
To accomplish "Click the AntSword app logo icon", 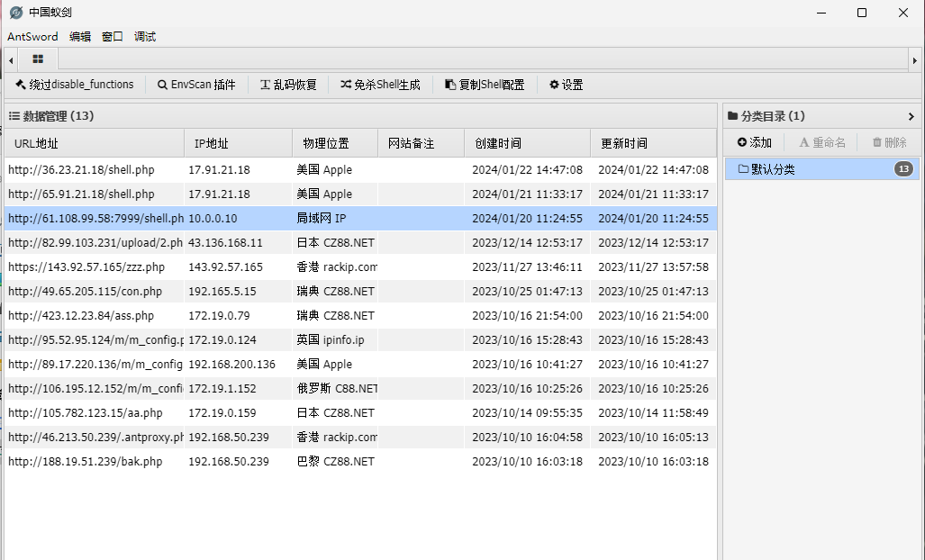I will point(16,13).
